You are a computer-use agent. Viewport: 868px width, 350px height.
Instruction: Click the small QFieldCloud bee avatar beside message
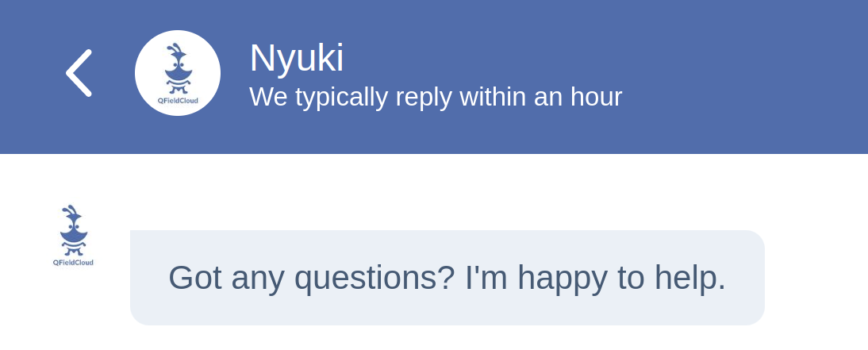73,236
